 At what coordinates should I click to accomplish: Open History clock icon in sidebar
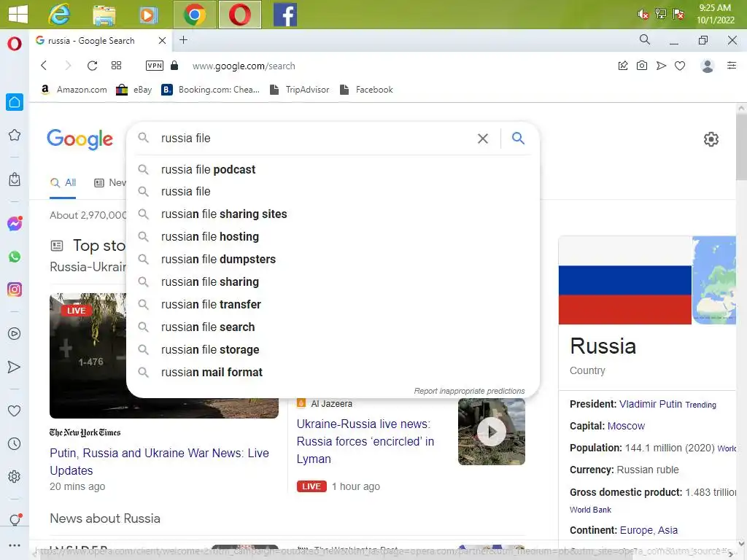[15, 444]
